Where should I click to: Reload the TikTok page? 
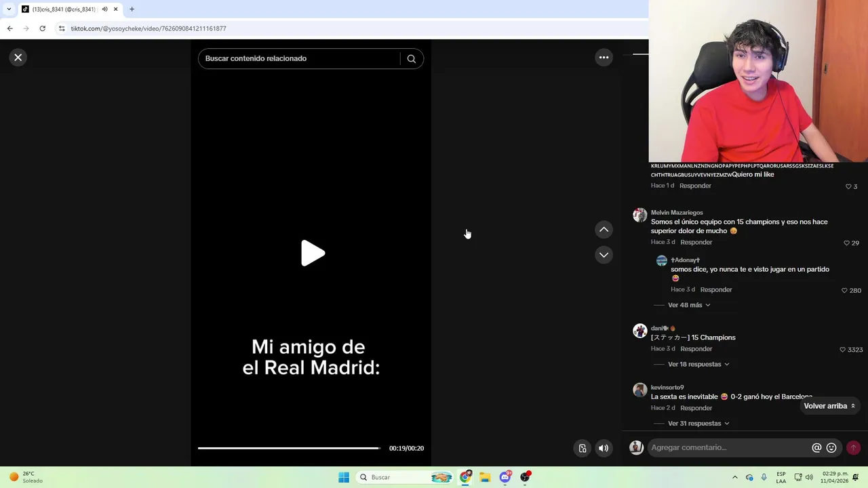pyautogui.click(x=42, y=28)
